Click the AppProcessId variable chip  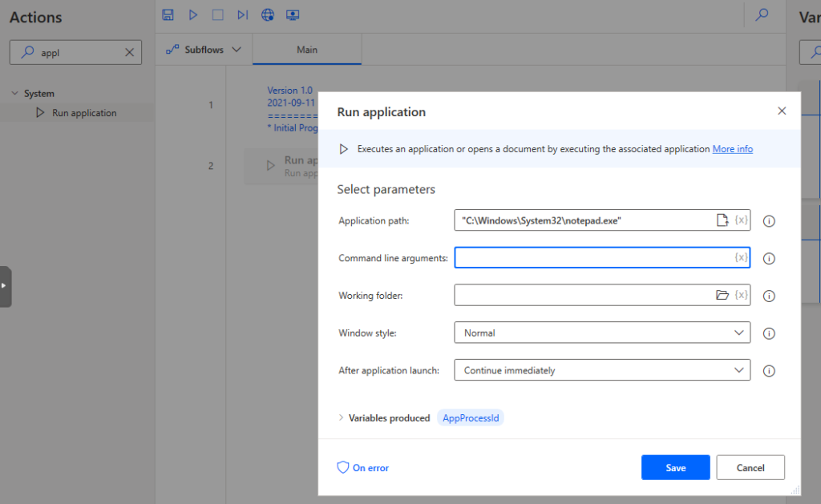click(x=471, y=417)
